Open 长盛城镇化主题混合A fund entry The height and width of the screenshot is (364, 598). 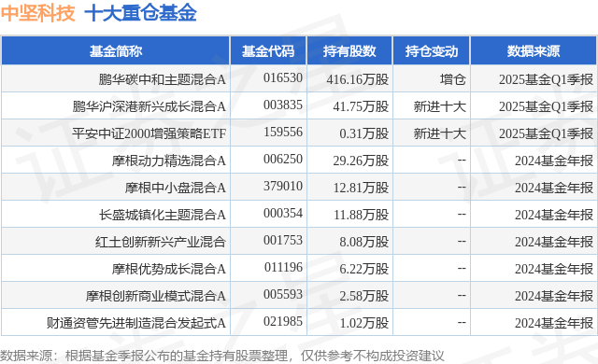162,215
